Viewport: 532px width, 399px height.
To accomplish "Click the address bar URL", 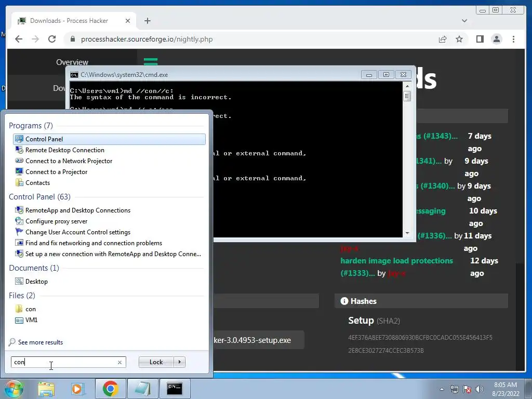I will pyautogui.click(x=147, y=39).
